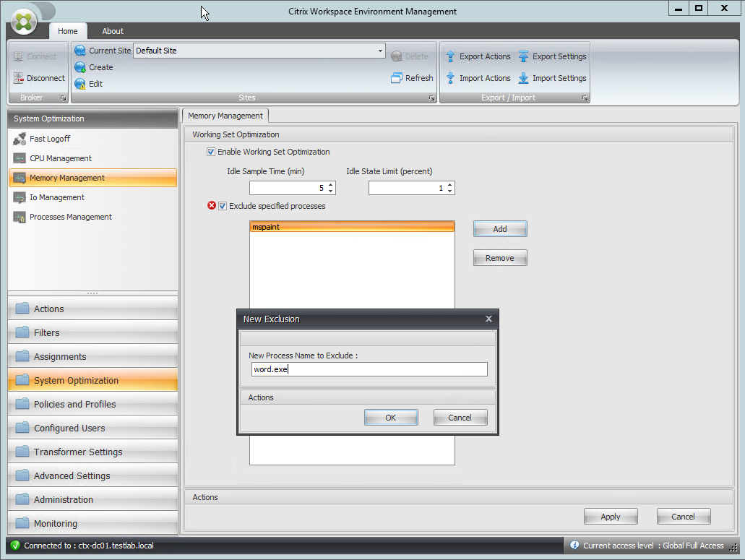Click the Refresh icon
The width and height of the screenshot is (745, 560).
[x=397, y=78]
